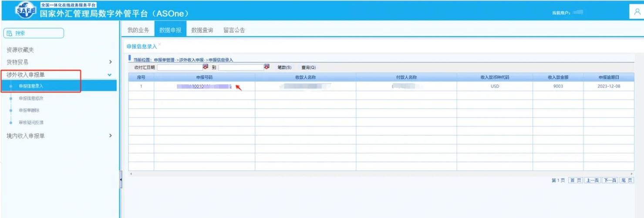Select 申报单删除 in sidebar

29,110
